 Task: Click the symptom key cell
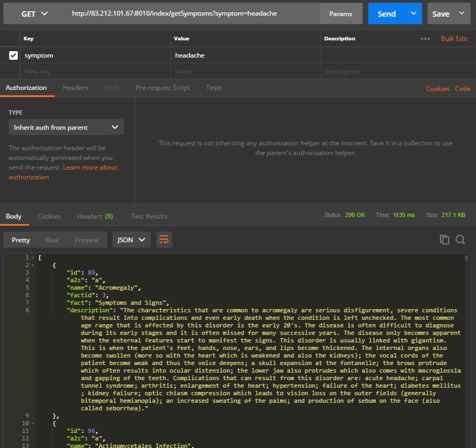click(x=95, y=55)
